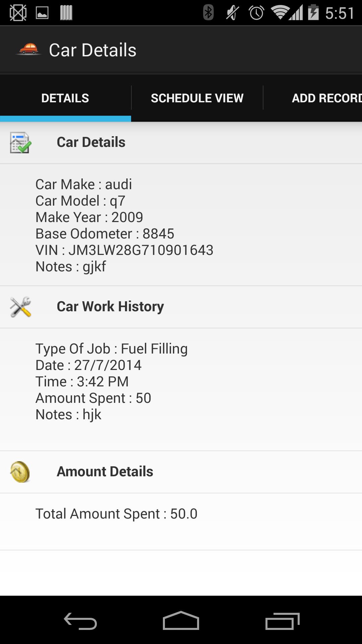Tap the Car Work History header
Image resolution: width=362 pixels, height=644 pixels.
click(x=181, y=307)
